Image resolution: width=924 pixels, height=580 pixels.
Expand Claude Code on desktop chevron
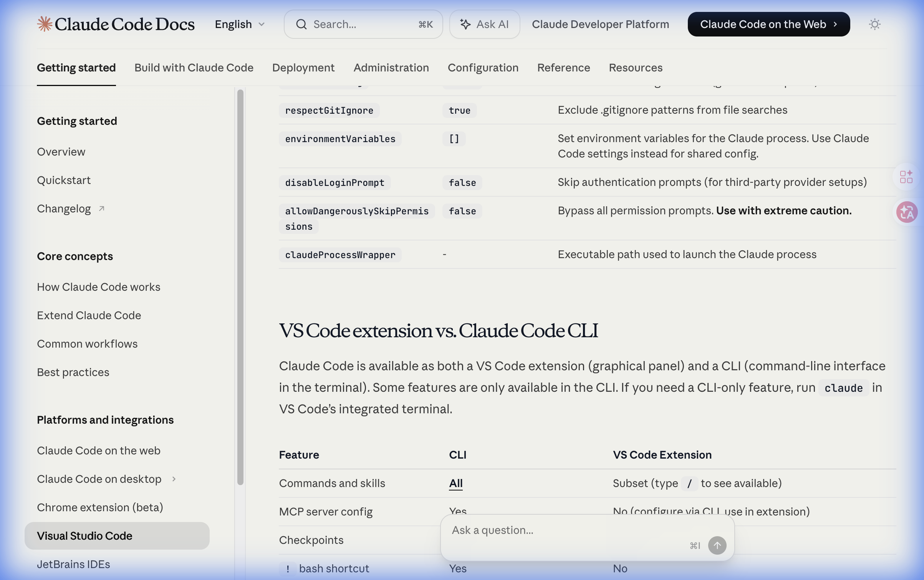pos(174,479)
